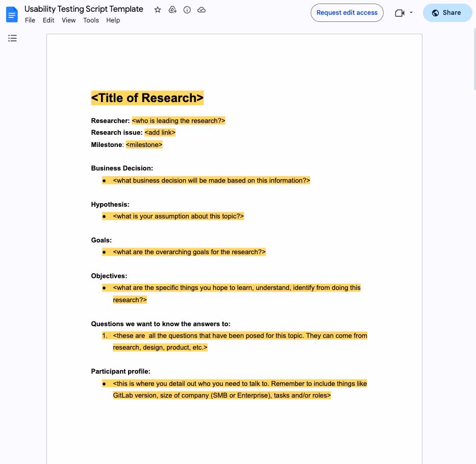The width and height of the screenshot is (476, 464).
Task: Click the Share button
Action: pos(447,13)
